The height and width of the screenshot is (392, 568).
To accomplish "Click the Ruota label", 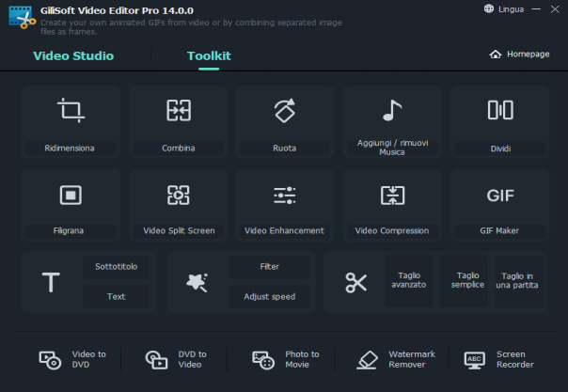I will pos(285,149).
